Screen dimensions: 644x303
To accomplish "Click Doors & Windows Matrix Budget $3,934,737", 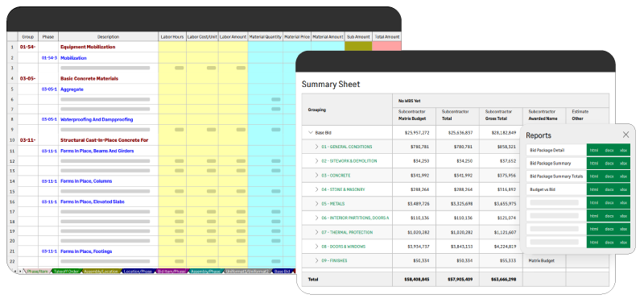I will point(418,247).
